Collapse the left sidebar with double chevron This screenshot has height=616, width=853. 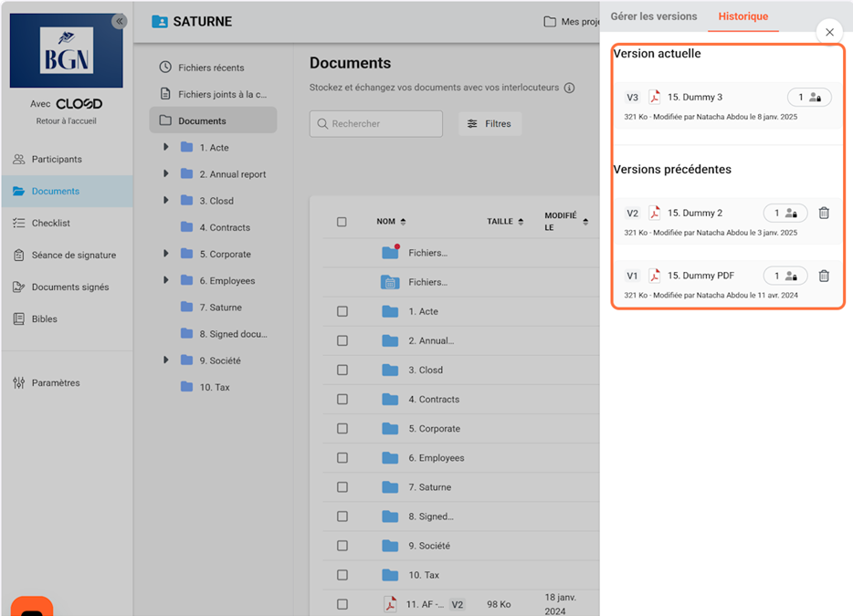point(119,21)
